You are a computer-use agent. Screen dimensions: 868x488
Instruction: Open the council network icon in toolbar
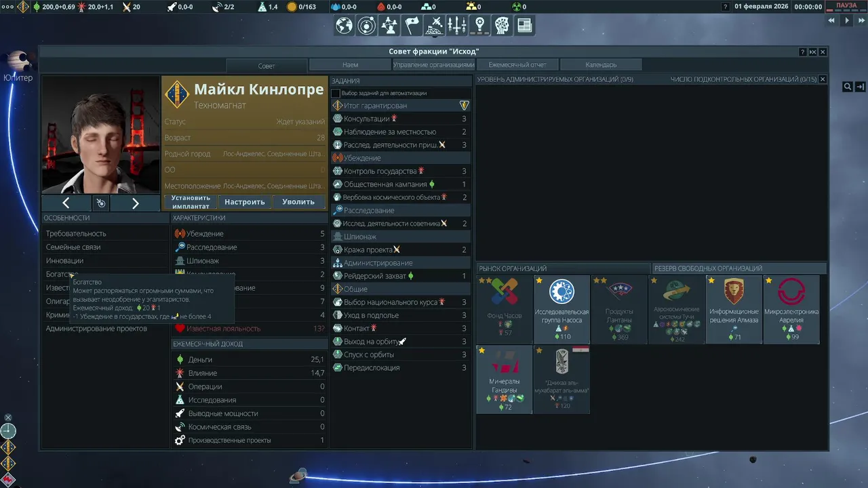pos(389,26)
